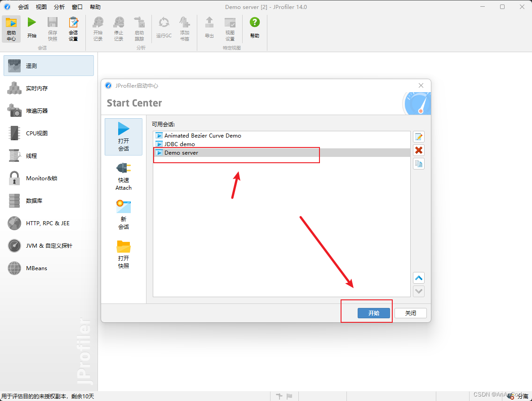Click the edit session icon beside list

(x=419, y=137)
